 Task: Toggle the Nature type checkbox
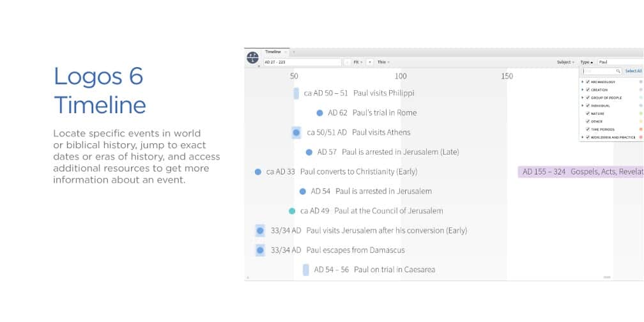pyautogui.click(x=588, y=114)
